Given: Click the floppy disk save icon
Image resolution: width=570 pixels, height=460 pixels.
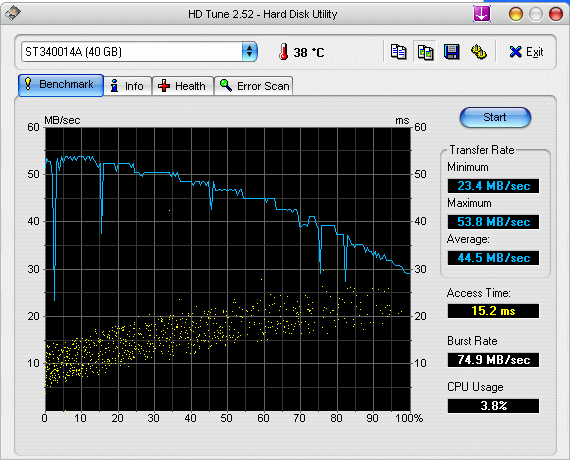Looking at the screenshot, I should (452, 52).
